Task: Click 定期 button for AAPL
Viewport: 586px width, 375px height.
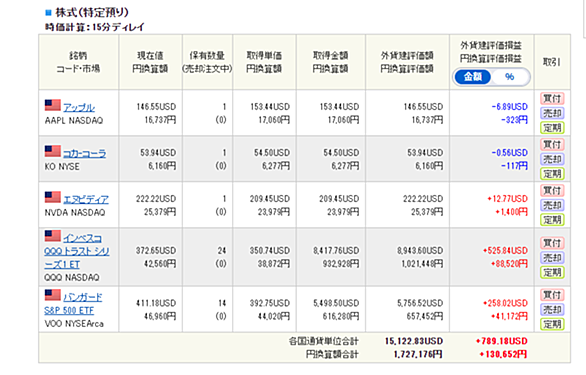Action: pos(552,128)
